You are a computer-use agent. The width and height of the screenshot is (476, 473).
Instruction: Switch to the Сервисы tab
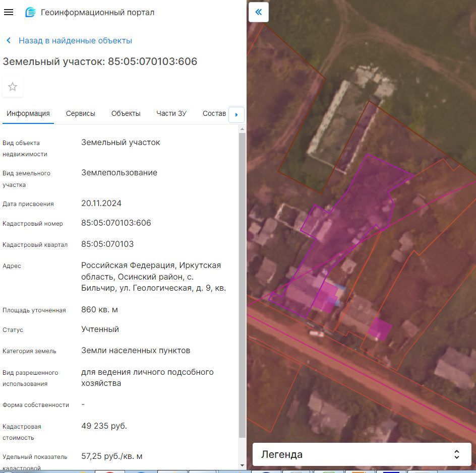pyautogui.click(x=81, y=113)
